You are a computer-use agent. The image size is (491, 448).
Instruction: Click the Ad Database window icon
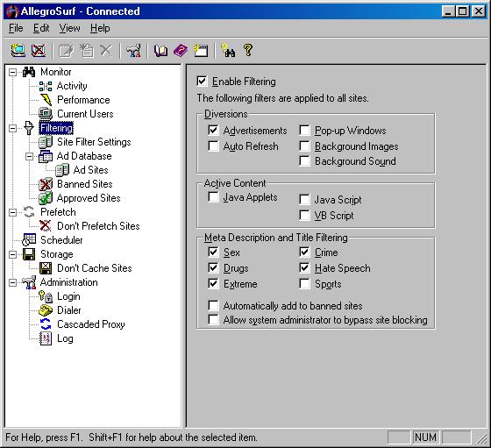point(46,156)
